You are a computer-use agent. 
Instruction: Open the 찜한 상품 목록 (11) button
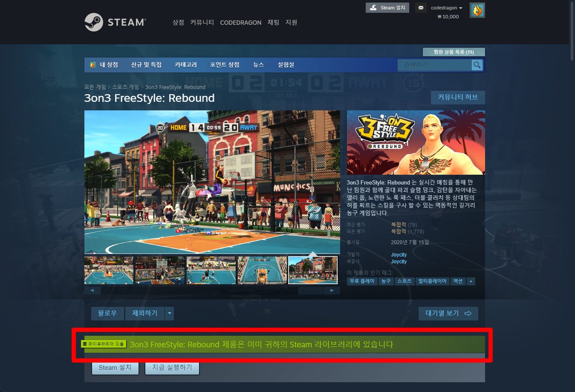pyautogui.click(x=454, y=52)
